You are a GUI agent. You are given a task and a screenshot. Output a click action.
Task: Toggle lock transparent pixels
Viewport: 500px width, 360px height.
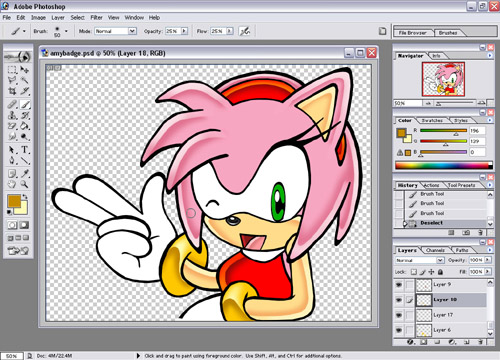pos(414,272)
